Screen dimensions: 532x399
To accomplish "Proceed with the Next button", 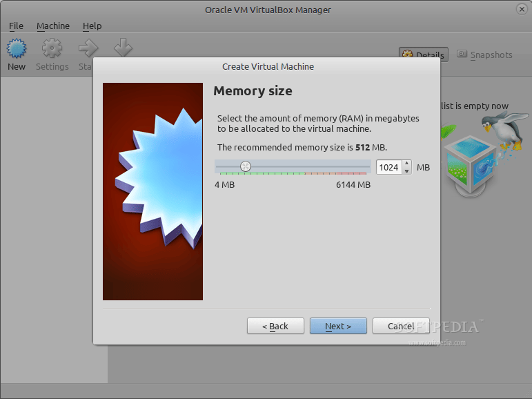I will [x=338, y=326].
